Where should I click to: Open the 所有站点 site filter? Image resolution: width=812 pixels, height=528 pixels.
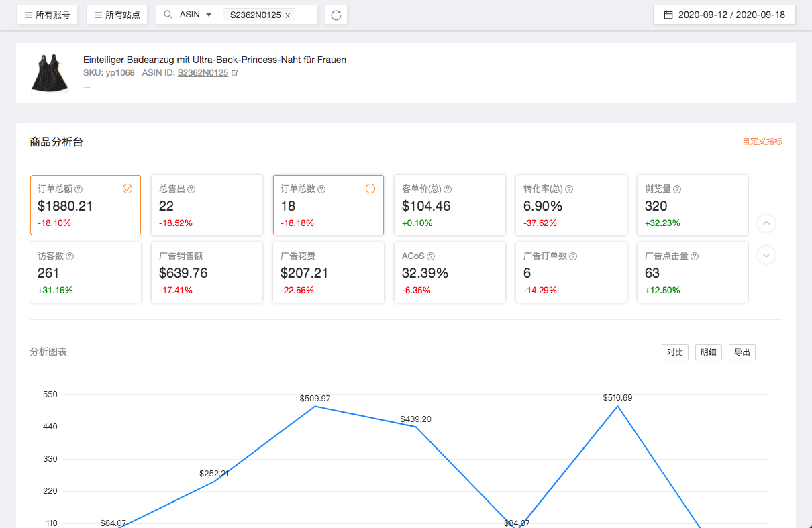(117, 15)
